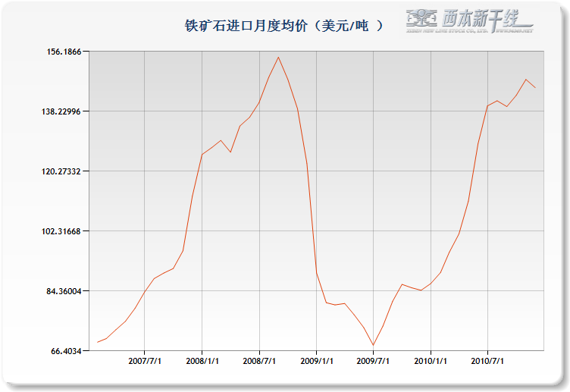Click the rightmost end point of the line

click(535, 88)
